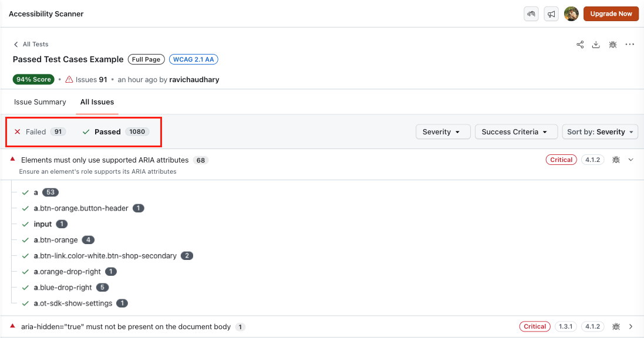Click the 1.3.1 tag on the aria-hidden row
Viewport: 644px width, 338px height.
565,326
